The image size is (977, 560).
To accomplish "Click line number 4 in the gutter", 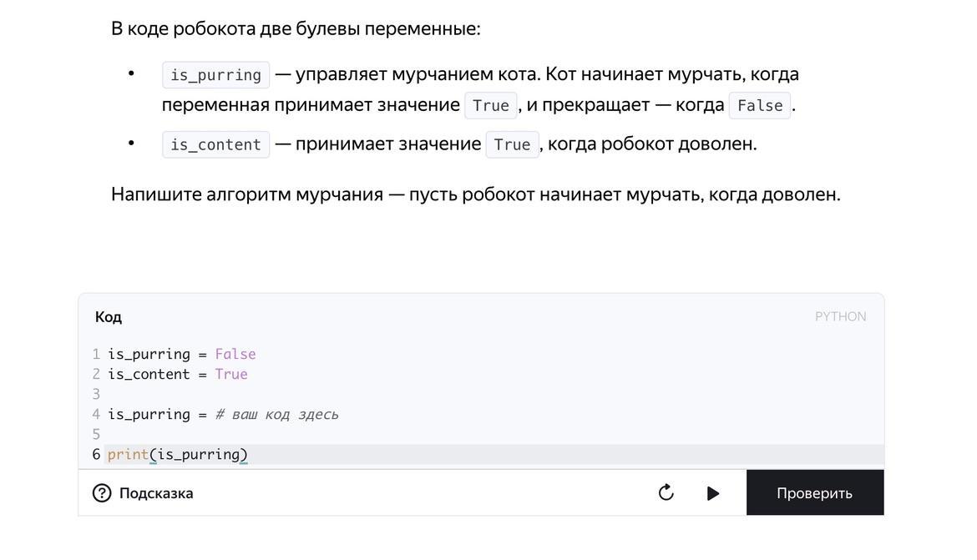I will (96, 415).
